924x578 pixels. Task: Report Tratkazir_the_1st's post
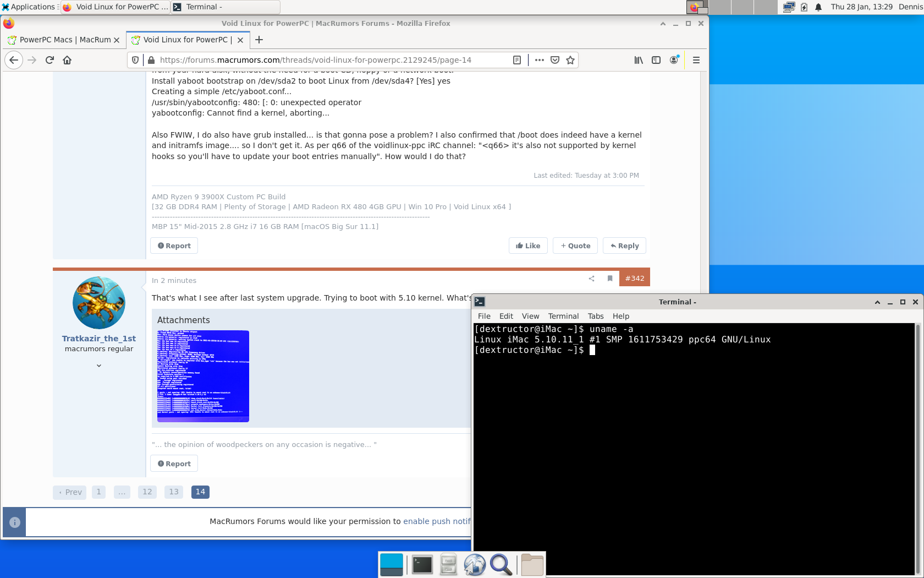click(174, 464)
